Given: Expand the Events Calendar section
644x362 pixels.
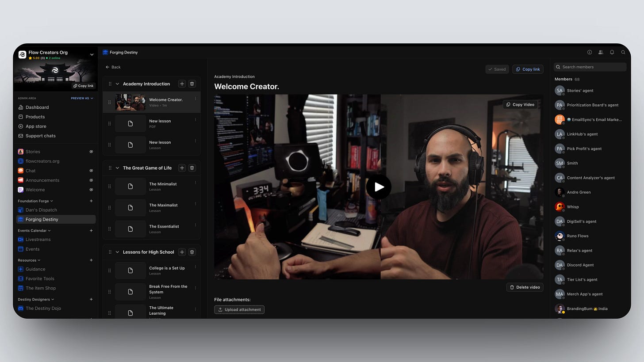Looking at the screenshot, I should coord(34,231).
